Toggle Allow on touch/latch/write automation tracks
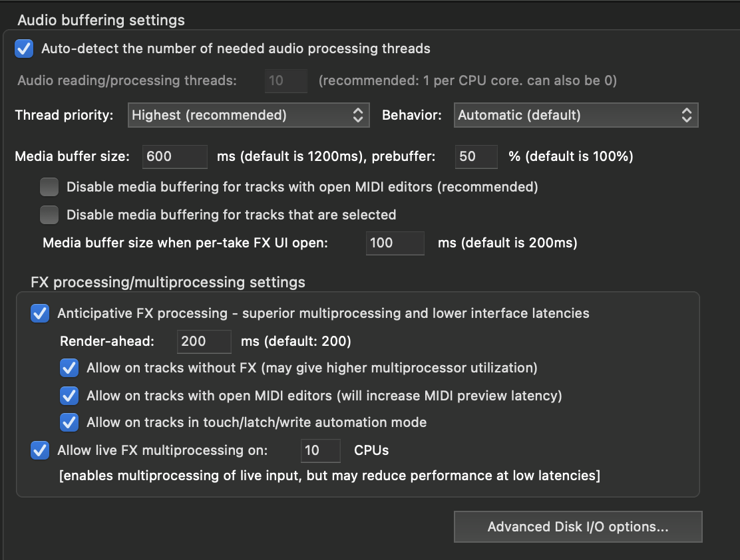This screenshot has height=560, width=740. [69, 422]
